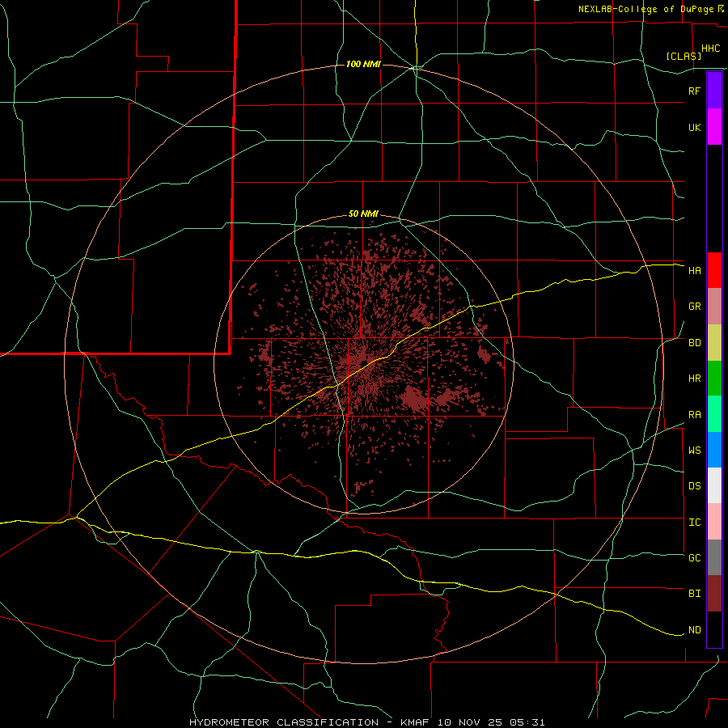Pick the RA light green swatch

tap(714, 414)
